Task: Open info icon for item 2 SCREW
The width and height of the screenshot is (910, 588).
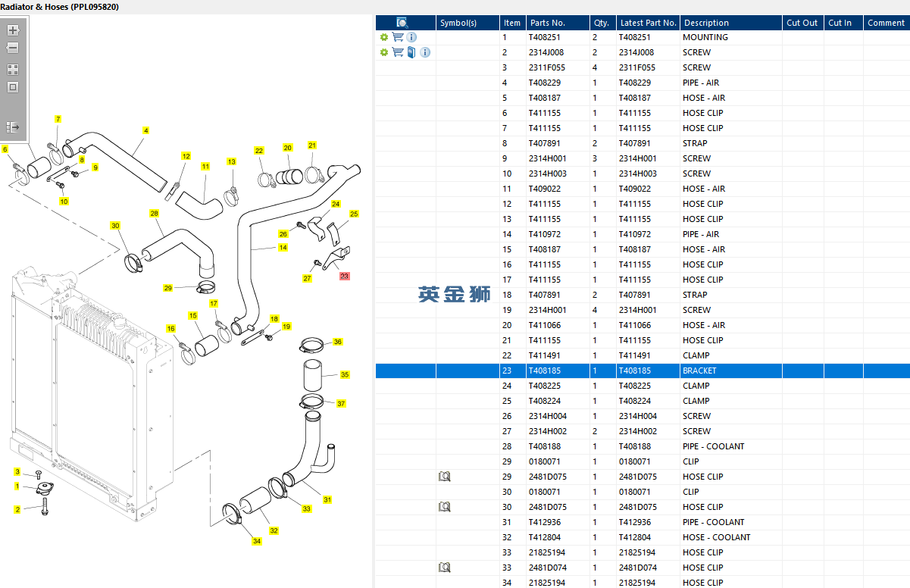Action: coord(425,52)
